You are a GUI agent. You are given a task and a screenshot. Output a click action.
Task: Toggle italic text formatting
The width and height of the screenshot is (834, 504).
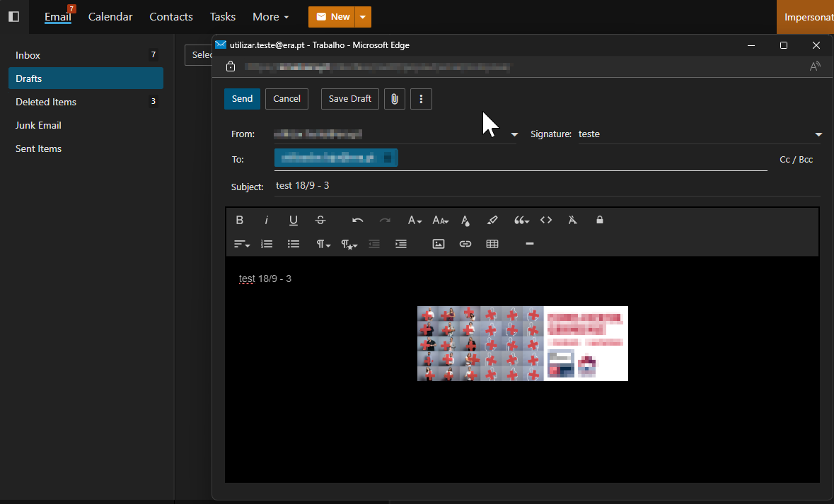point(267,221)
